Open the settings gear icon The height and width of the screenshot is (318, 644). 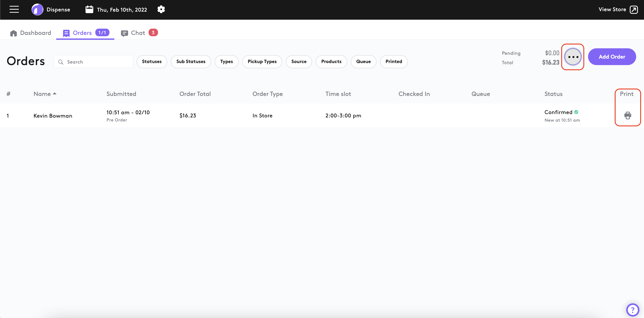pyautogui.click(x=161, y=9)
